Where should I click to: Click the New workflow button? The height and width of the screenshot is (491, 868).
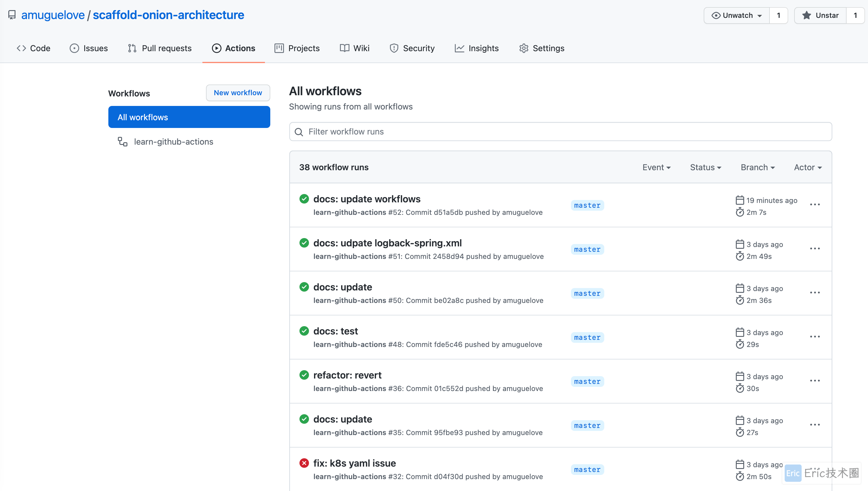tap(238, 93)
